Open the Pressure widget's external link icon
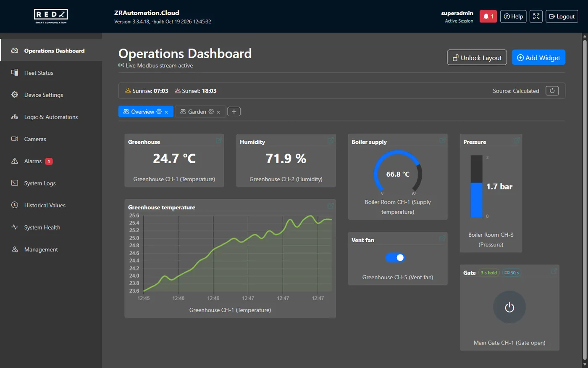Image resolution: width=588 pixels, height=368 pixels. [517, 140]
